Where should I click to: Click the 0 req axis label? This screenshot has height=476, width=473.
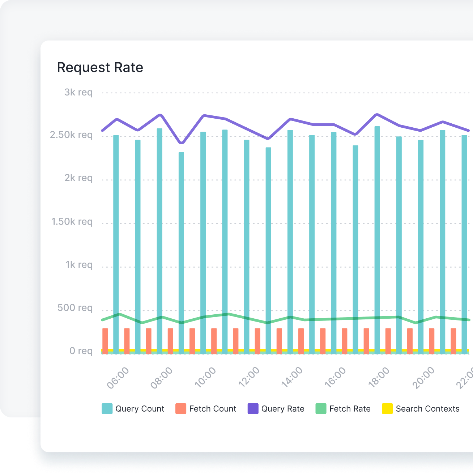click(81, 351)
